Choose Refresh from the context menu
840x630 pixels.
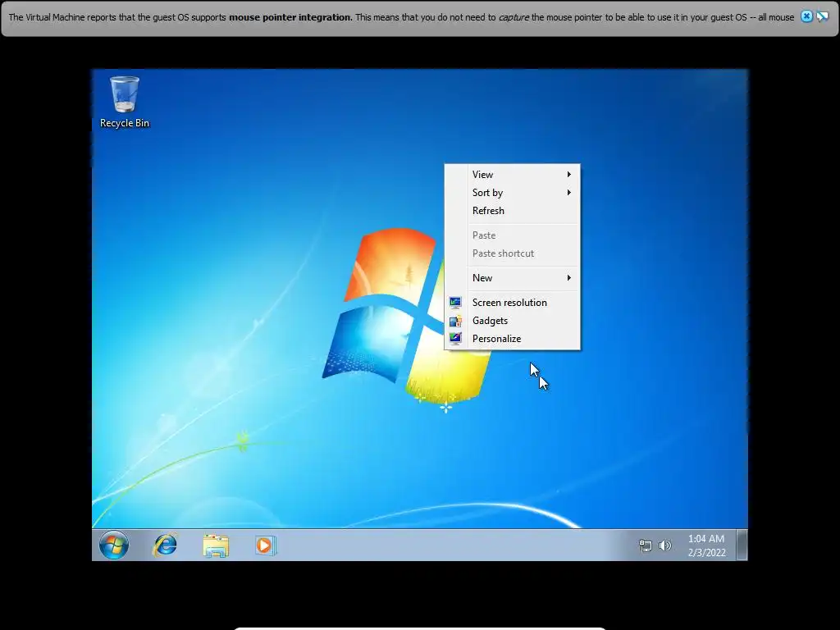(512, 211)
